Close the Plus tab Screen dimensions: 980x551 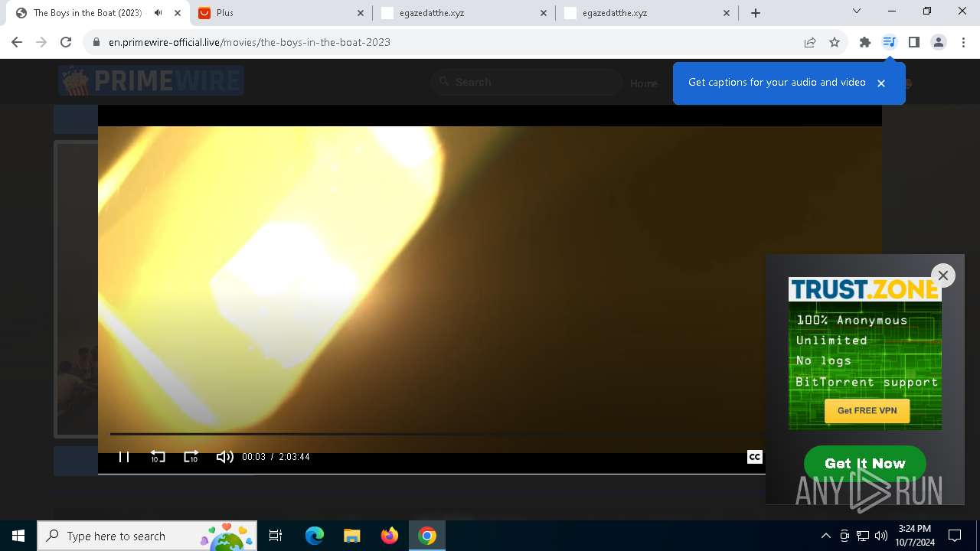361,13
